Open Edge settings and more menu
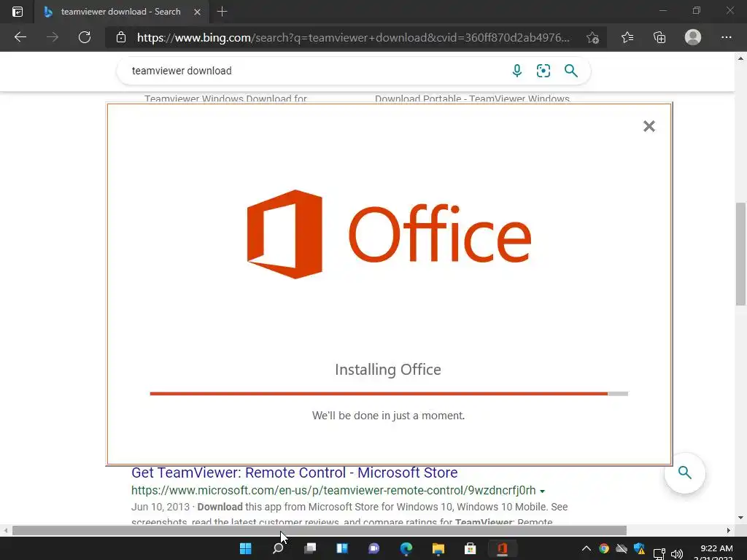The height and width of the screenshot is (560, 747). [726, 37]
